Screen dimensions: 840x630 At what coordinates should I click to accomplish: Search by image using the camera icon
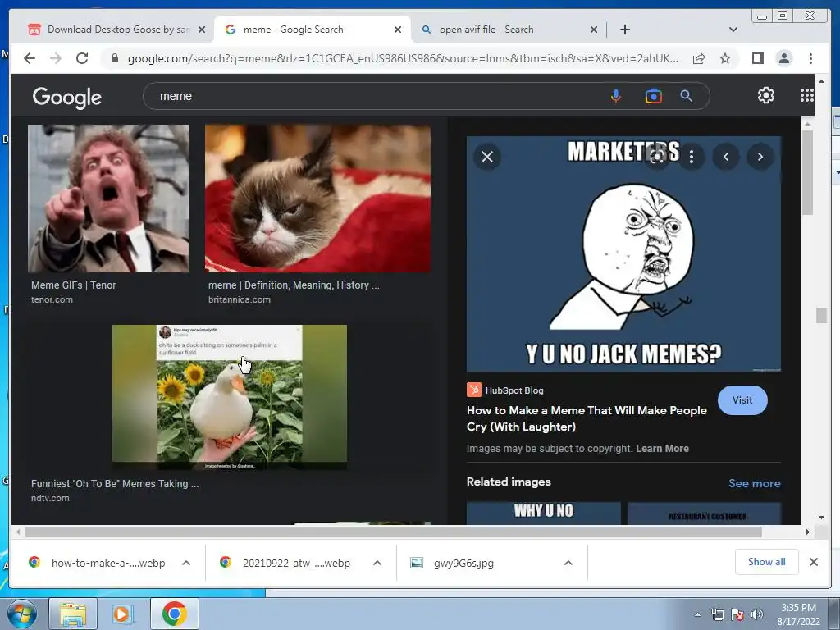coord(653,96)
